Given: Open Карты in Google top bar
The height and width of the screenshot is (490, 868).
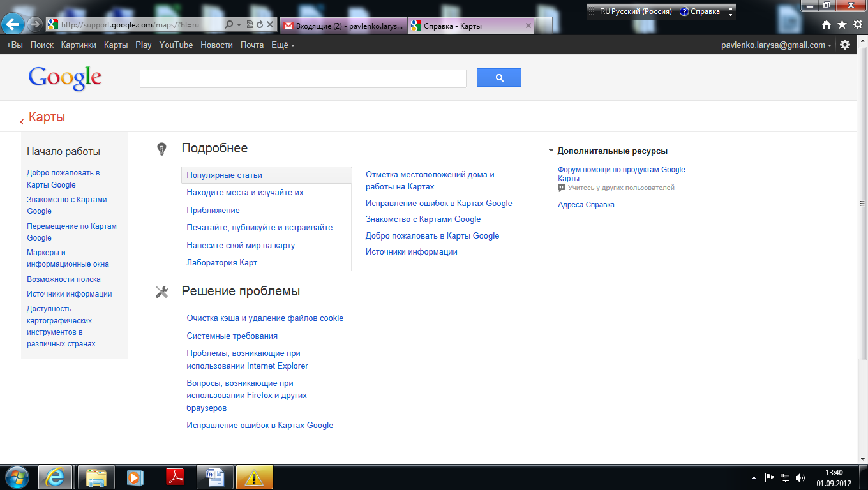Looking at the screenshot, I should click(x=116, y=45).
